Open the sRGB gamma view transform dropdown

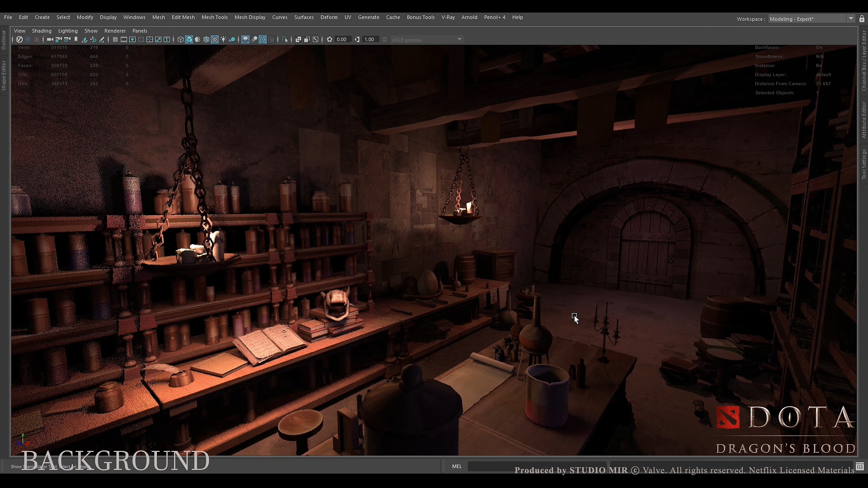(427, 39)
